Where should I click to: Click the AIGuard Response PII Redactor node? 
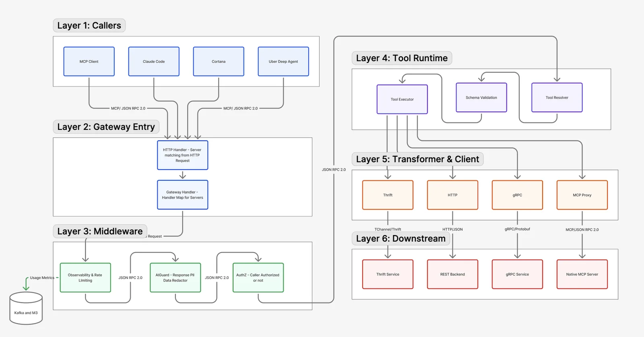175,277
